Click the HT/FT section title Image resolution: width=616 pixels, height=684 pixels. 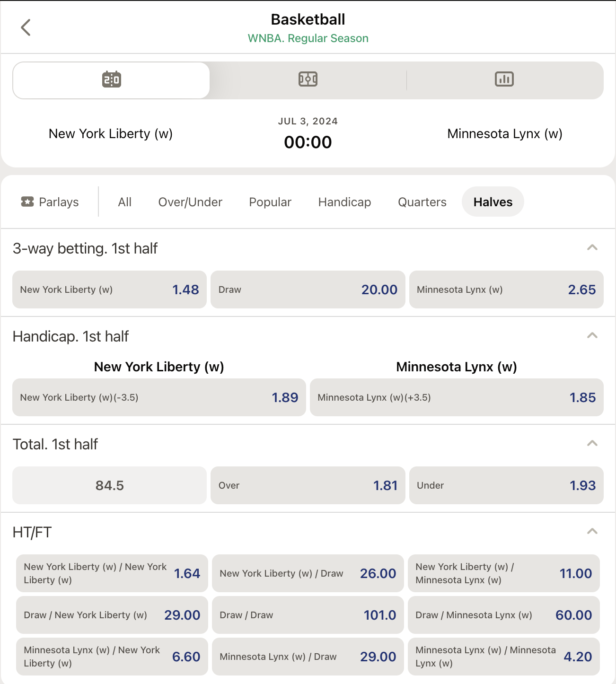click(x=32, y=532)
